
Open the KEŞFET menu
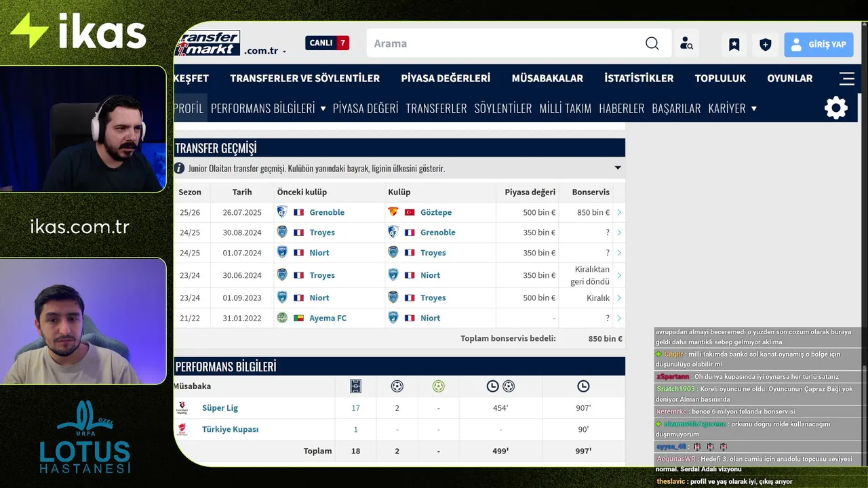[x=191, y=78]
